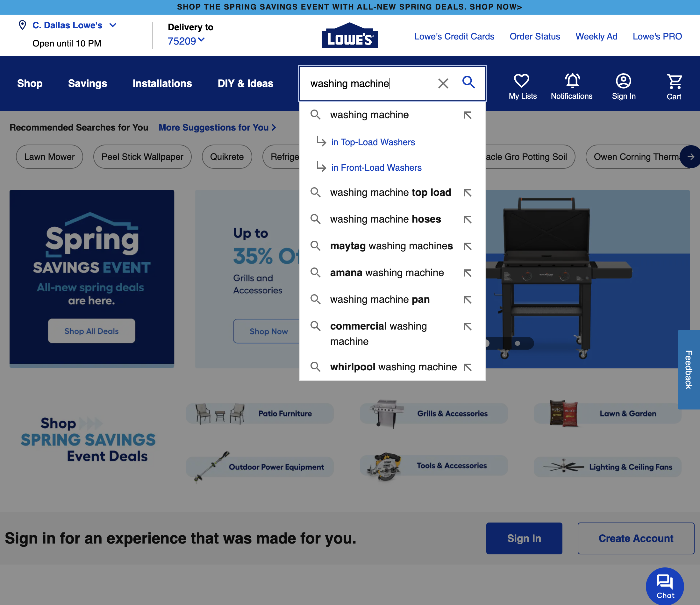This screenshot has height=605, width=700.
Task: Clear the search field with the X icon
Action: (x=443, y=83)
